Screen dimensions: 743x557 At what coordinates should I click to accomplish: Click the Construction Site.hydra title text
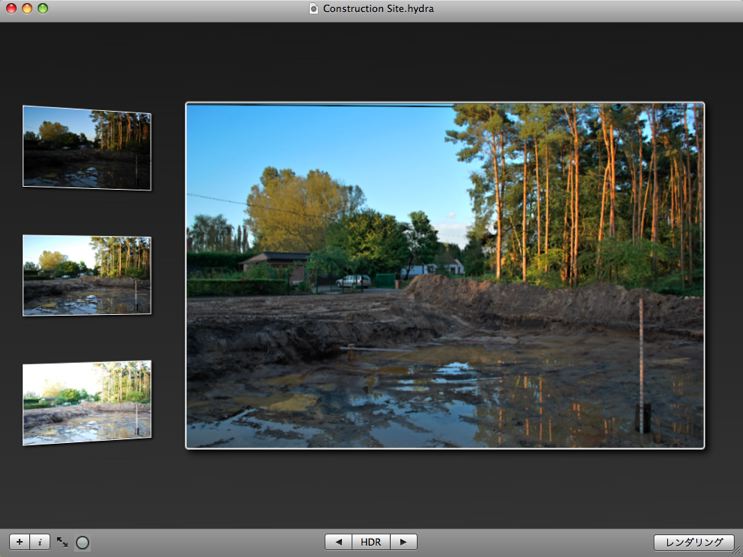coord(378,8)
